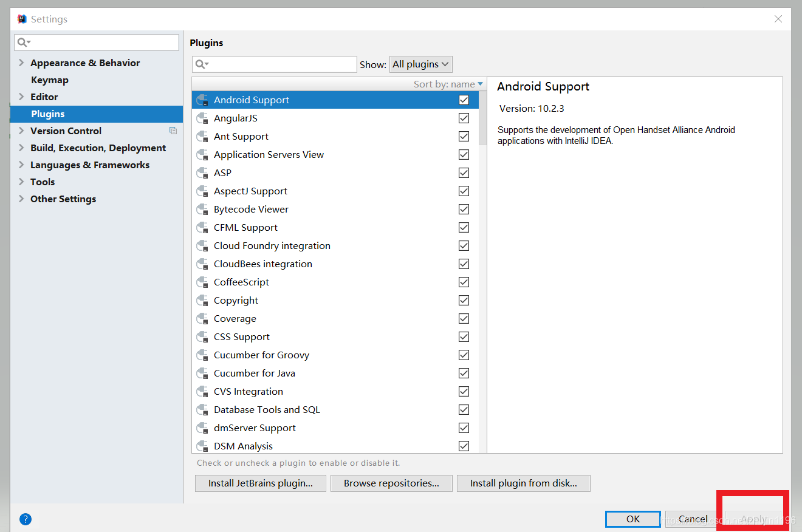Click the CloudBees integration plugin icon
This screenshot has width=802, height=532.
pyautogui.click(x=202, y=264)
